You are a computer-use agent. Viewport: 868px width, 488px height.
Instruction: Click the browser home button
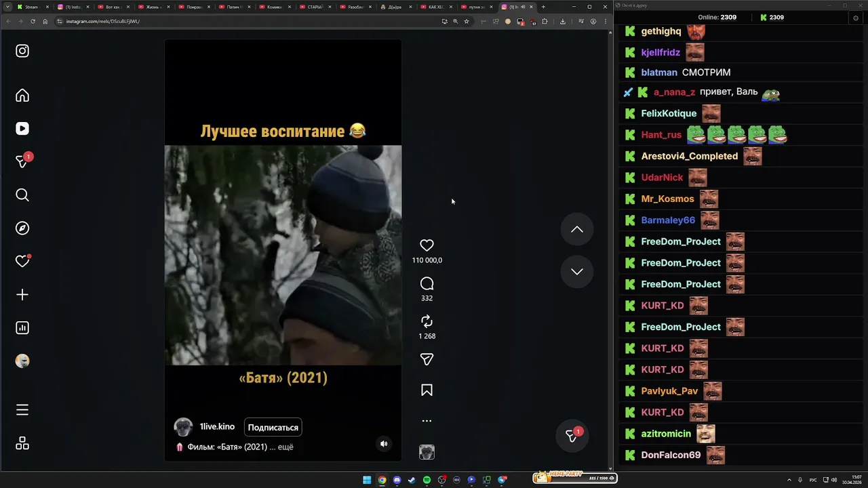[45, 21]
